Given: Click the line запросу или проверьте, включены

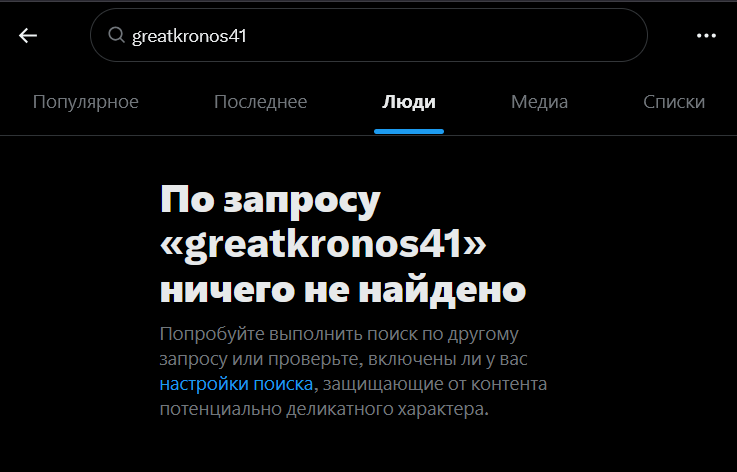Looking at the screenshot, I should tap(344, 359).
